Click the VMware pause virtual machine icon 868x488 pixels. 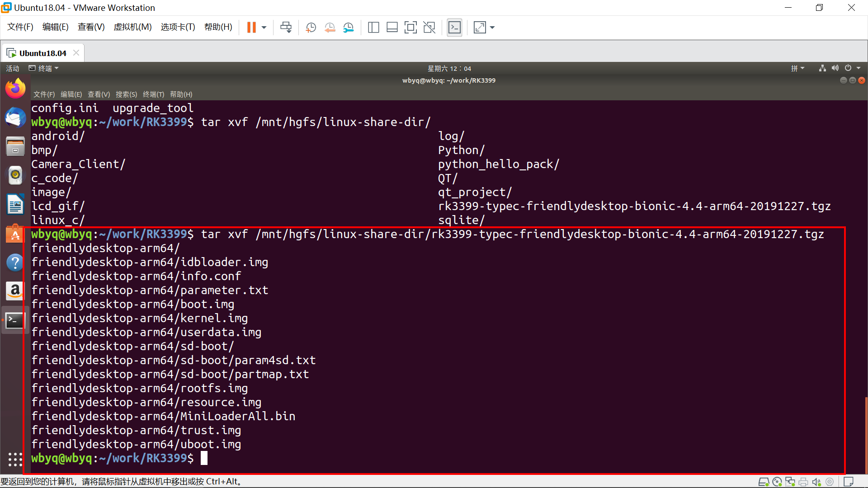tap(251, 28)
